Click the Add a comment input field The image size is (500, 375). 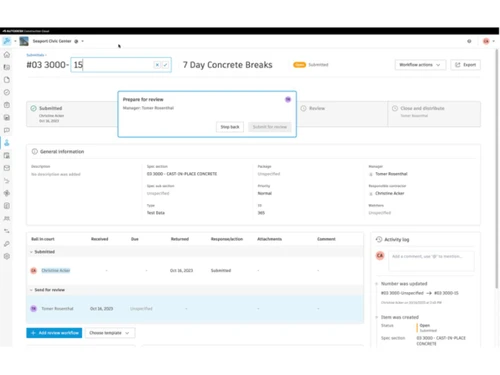(431, 261)
